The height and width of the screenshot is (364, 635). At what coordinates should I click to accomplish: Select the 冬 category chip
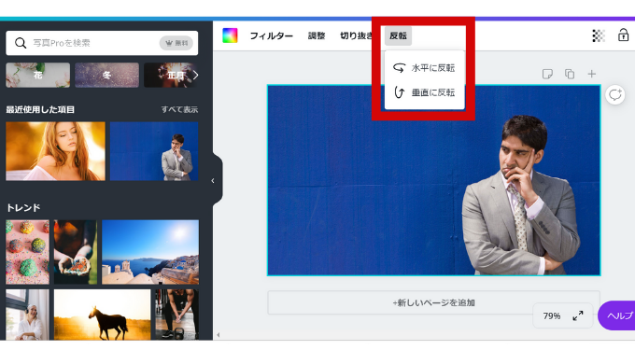coord(106,75)
